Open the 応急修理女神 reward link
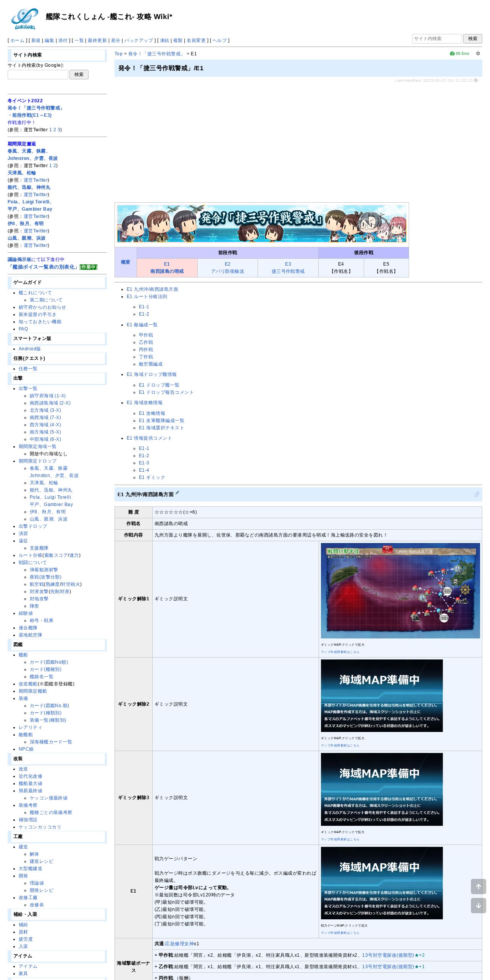 coord(179,944)
